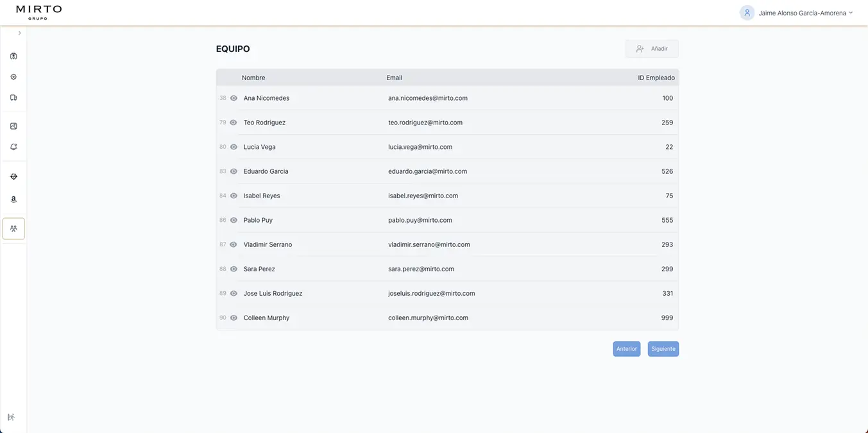The image size is (868, 433).
Task: Open Jaime Alonso García-Amorena user dropdown
Action: pyautogui.click(x=805, y=13)
